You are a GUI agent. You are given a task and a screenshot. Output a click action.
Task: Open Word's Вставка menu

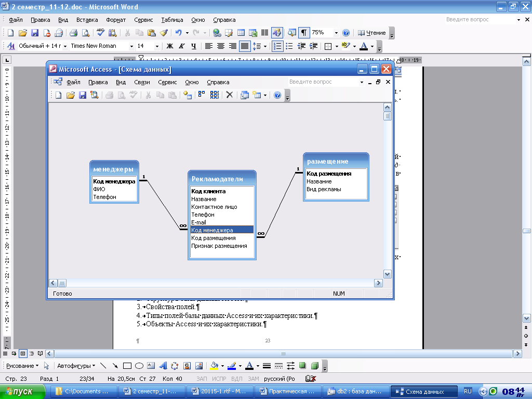[87, 20]
